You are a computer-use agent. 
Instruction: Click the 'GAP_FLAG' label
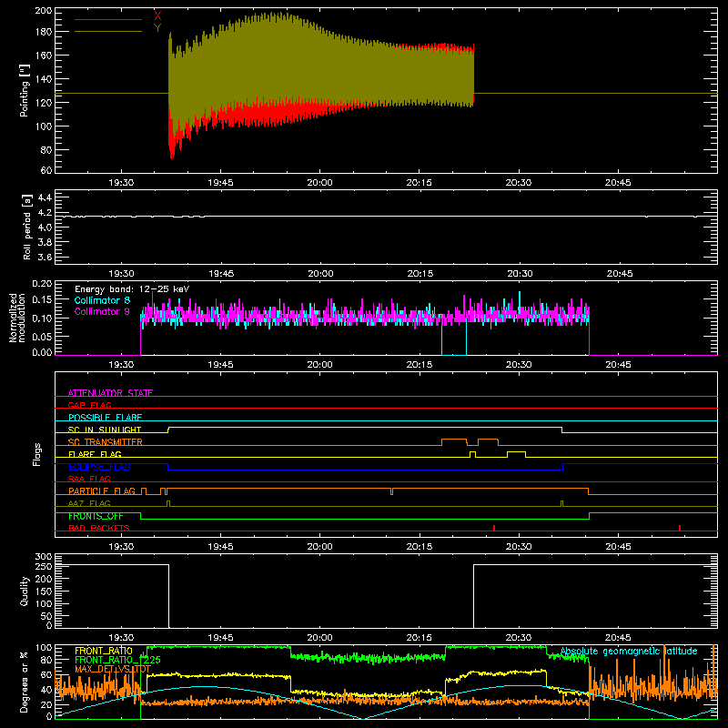(89, 405)
